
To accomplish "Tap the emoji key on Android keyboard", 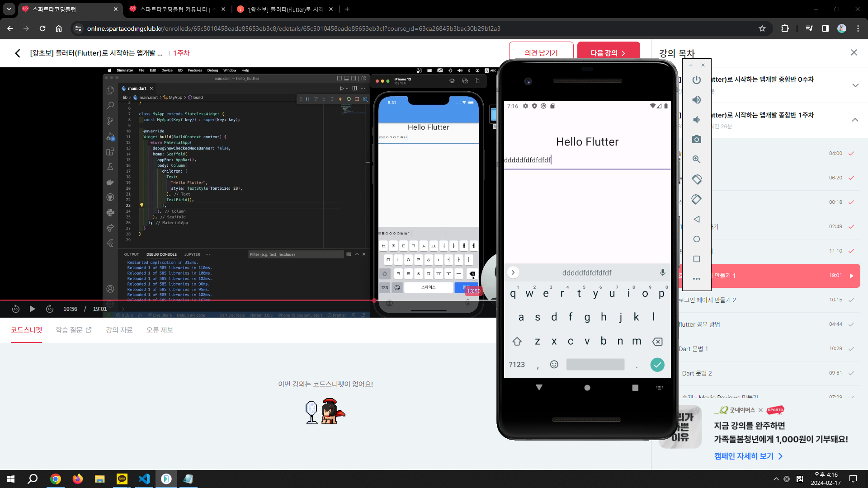I will coord(554,364).
